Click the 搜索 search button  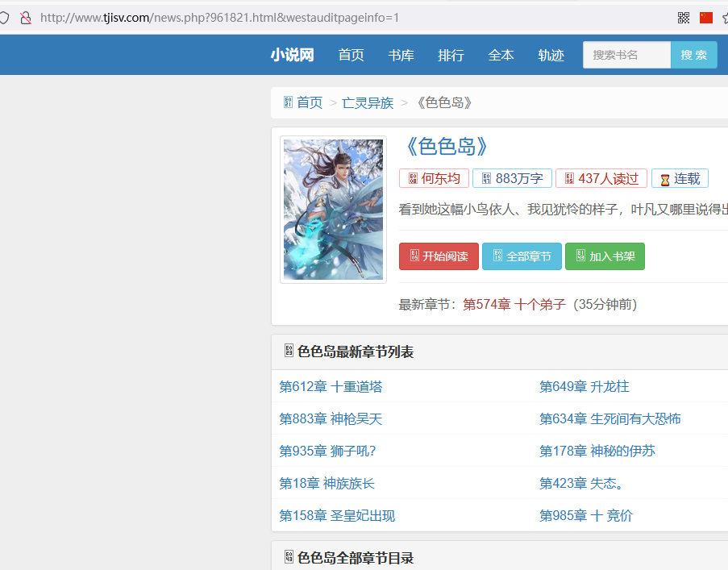coord(693,55)
